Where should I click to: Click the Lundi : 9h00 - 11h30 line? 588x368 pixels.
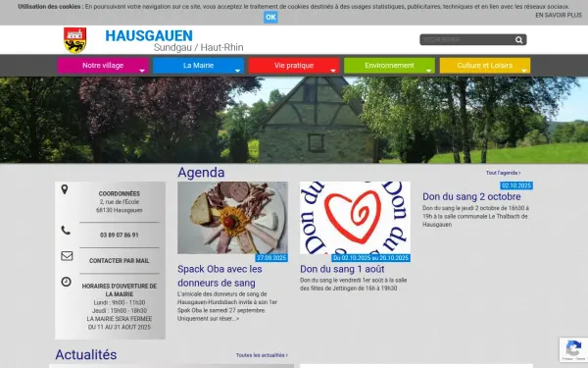120,302
